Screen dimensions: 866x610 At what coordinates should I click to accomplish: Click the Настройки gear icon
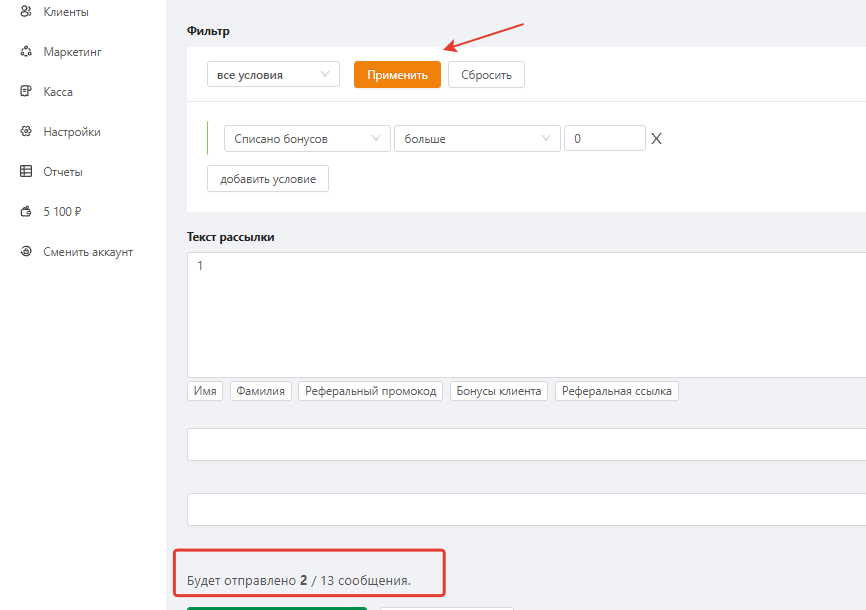[26, 132]
